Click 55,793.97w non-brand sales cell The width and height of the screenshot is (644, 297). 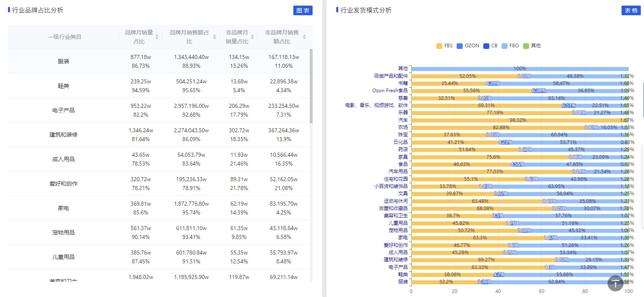coord(284,253)
